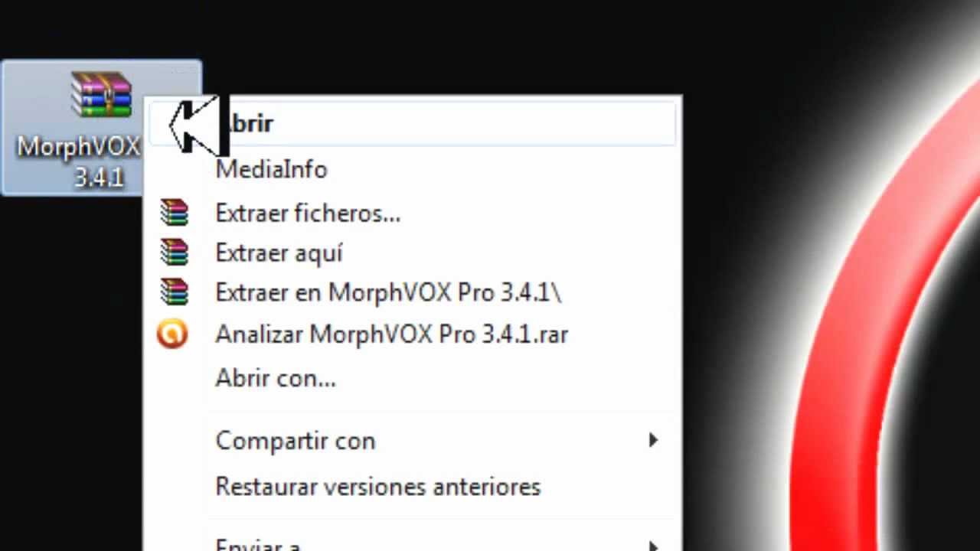Click WinRAR icon beside Extraer en MorphVOX

pos(174,292)
